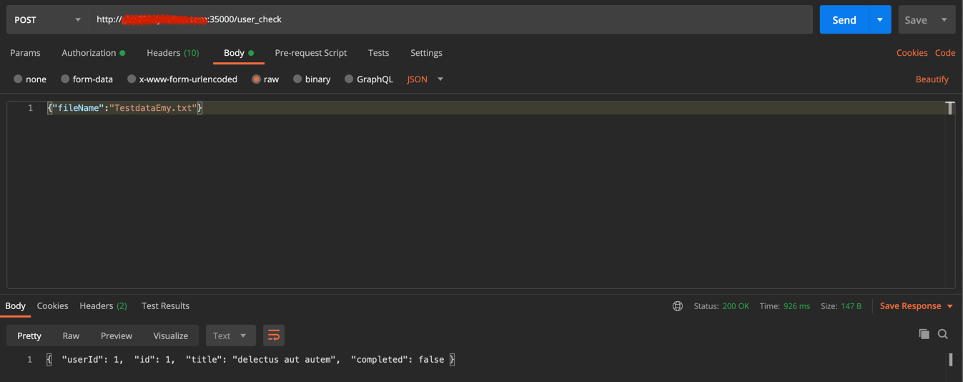Image resolution: width=964 pixels, height=382 pixels.
Task: Click the Save button
Action: click(x=915, y=20)
